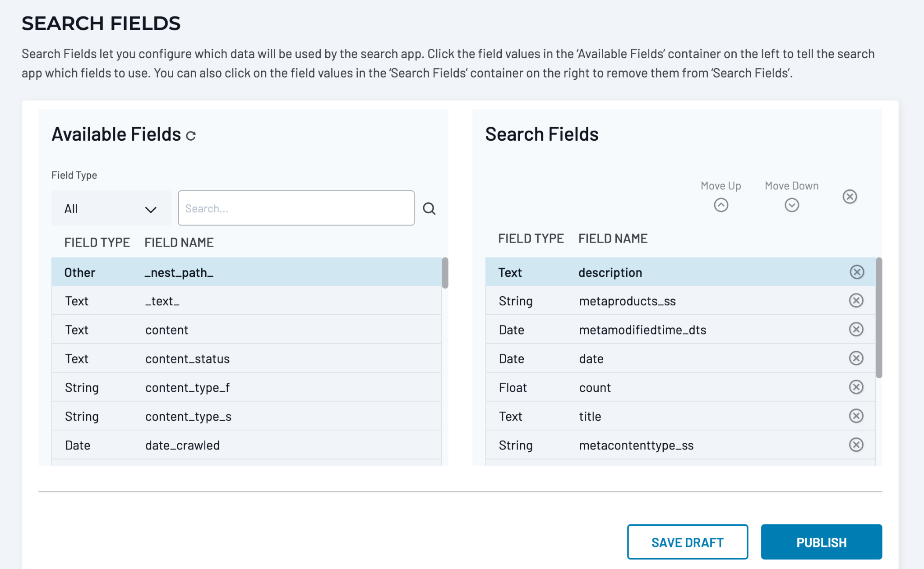Screen dimensions: 924x569
Task: Select the metacontenttype_ss row
Action: (680, 445)
